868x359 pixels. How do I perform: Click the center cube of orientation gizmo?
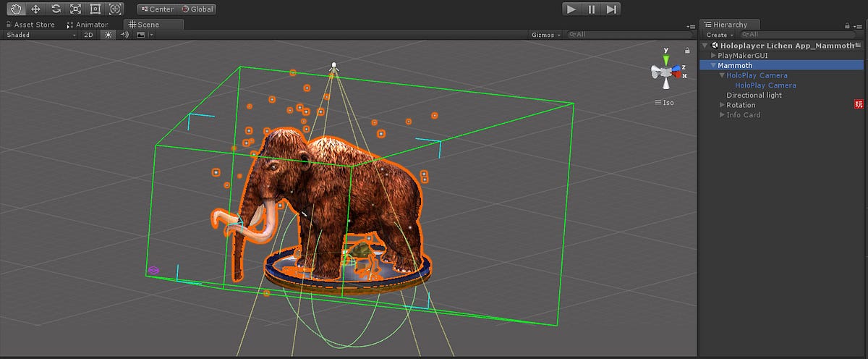666,71
